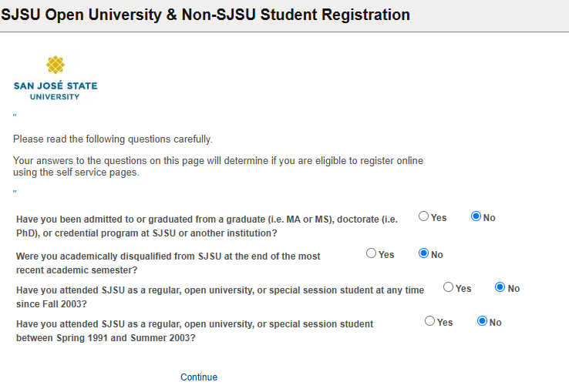Click the 'Your answers to the questions' paragraph
The height and width of the screenshot is (392, 569).
(x=218, y=166)
